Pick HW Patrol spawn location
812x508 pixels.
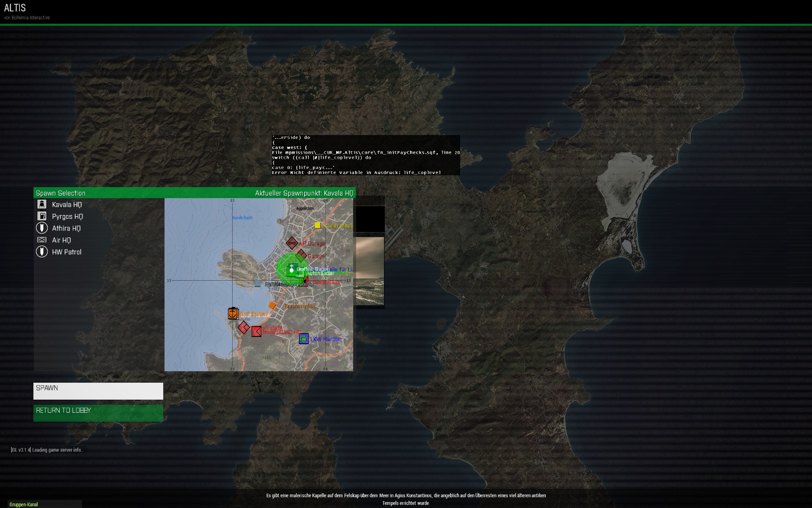(x=66, y=252)
